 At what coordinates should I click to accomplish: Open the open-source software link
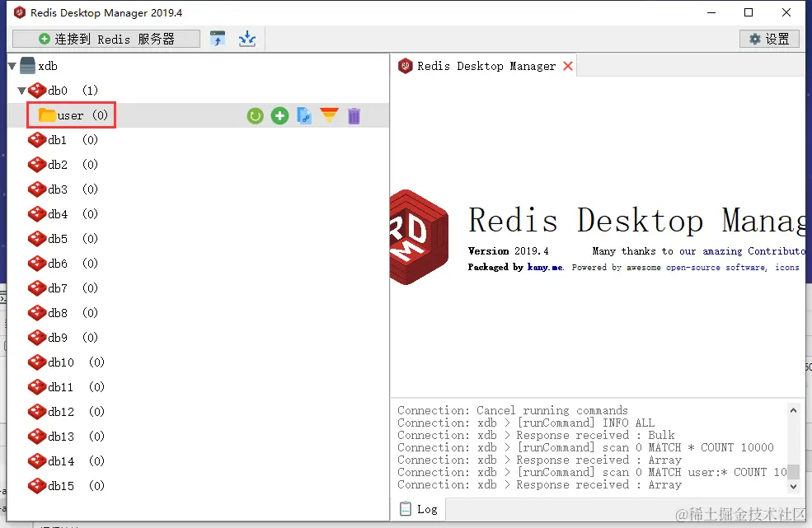[x=716, y=267]
